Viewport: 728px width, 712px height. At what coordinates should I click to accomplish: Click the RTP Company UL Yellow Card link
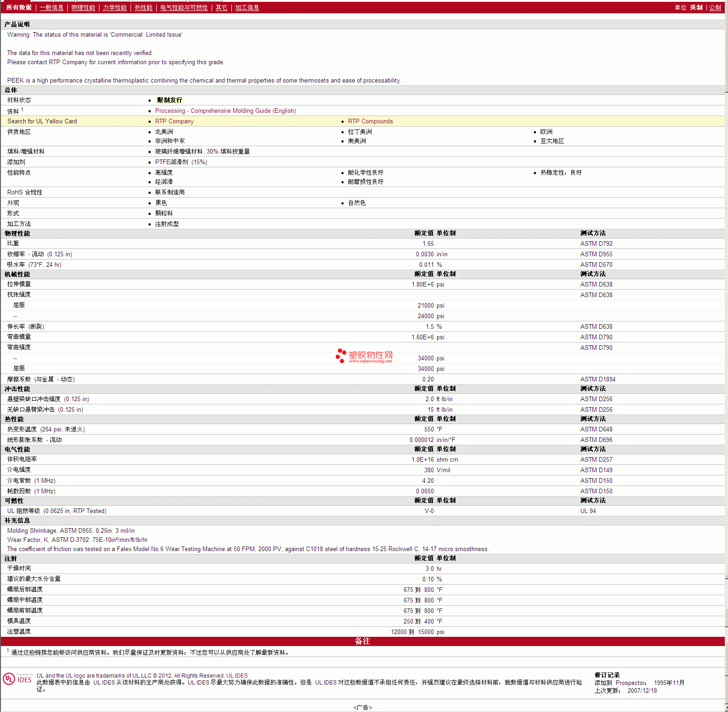[174, 121]
